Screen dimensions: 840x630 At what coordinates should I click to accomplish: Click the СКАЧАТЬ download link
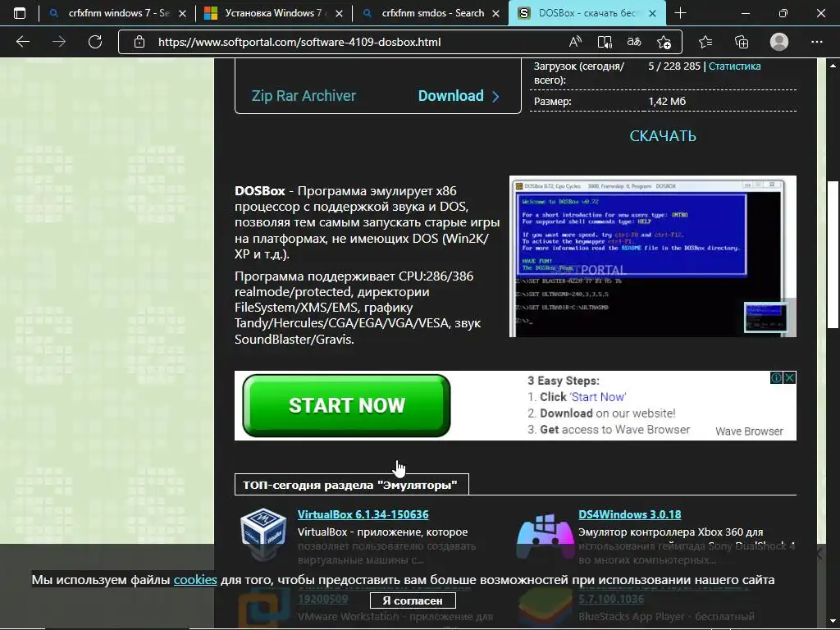663,136
